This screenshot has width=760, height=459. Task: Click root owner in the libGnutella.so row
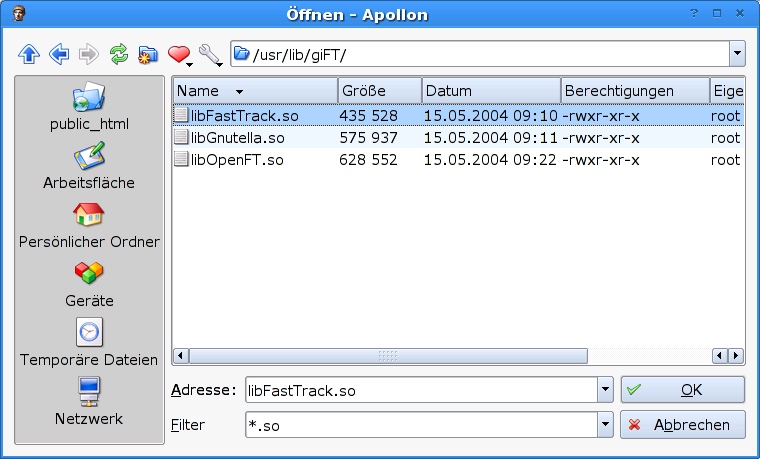pos(725,138)
